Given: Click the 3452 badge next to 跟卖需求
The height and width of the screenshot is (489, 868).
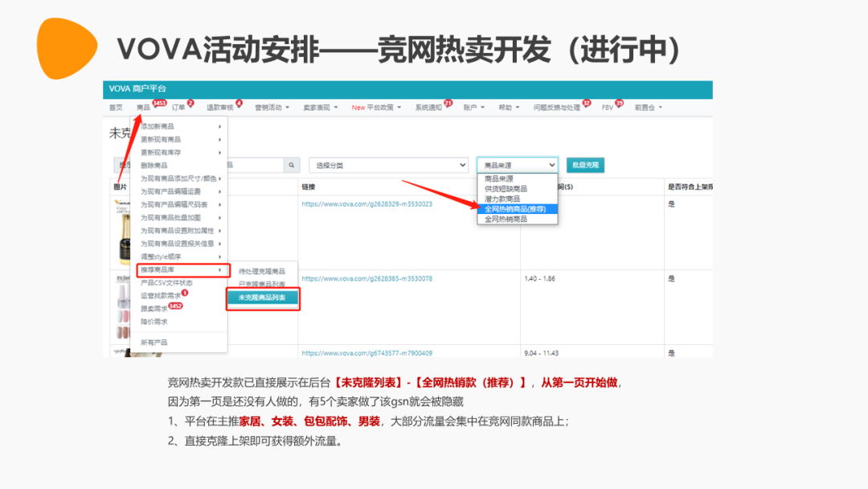Looking at the screenshot, I should click(175, 306).
